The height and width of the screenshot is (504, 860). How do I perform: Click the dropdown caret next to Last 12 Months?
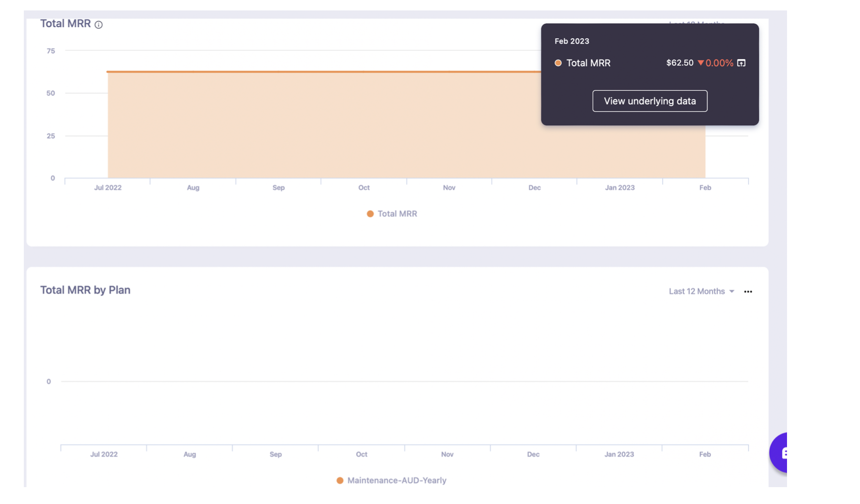point(731,292)
